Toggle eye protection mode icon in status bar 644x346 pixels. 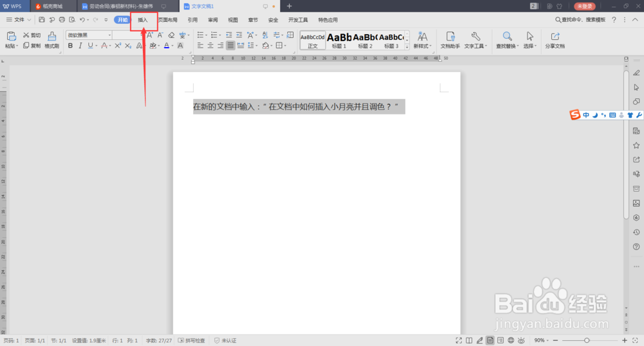(521, 340)
